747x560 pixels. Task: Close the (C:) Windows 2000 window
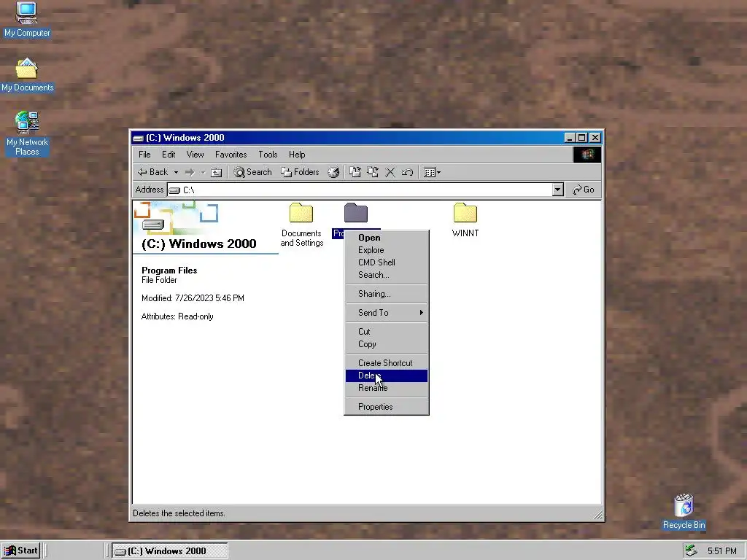pos(595,138)
